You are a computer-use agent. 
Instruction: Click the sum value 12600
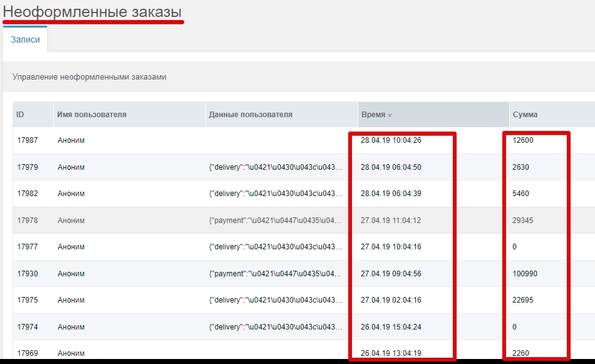[523, 140]
